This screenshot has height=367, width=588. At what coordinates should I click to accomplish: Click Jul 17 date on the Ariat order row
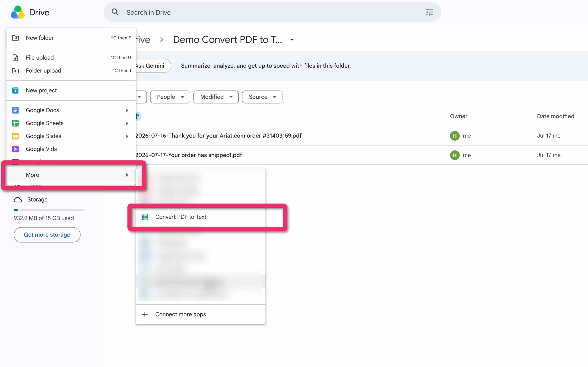pyautogui.click(x=549, y=136)
